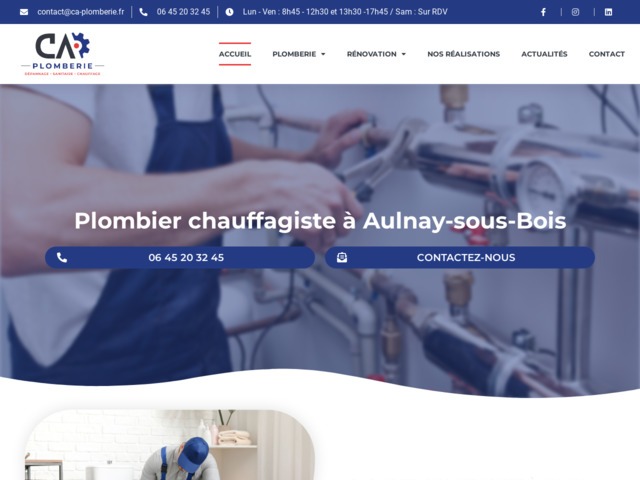640x480 pixels.
Task: Click the mail icon in Contactez-nous button
Action: pyautogui.click(x=342, y=258)
